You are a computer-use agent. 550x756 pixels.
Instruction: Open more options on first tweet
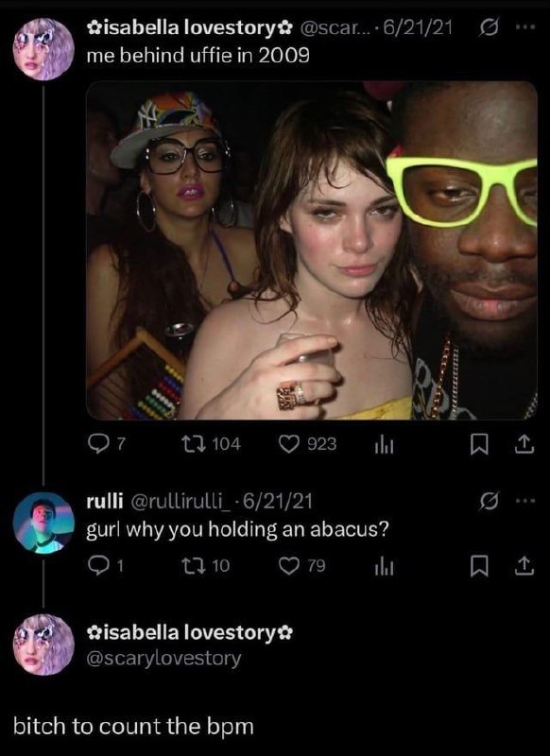525,28
